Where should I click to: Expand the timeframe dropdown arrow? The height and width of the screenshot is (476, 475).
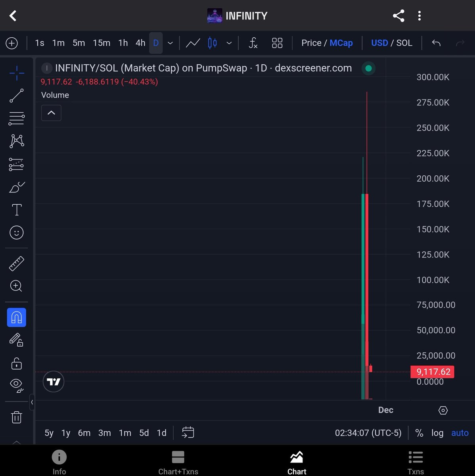point(170,43)
